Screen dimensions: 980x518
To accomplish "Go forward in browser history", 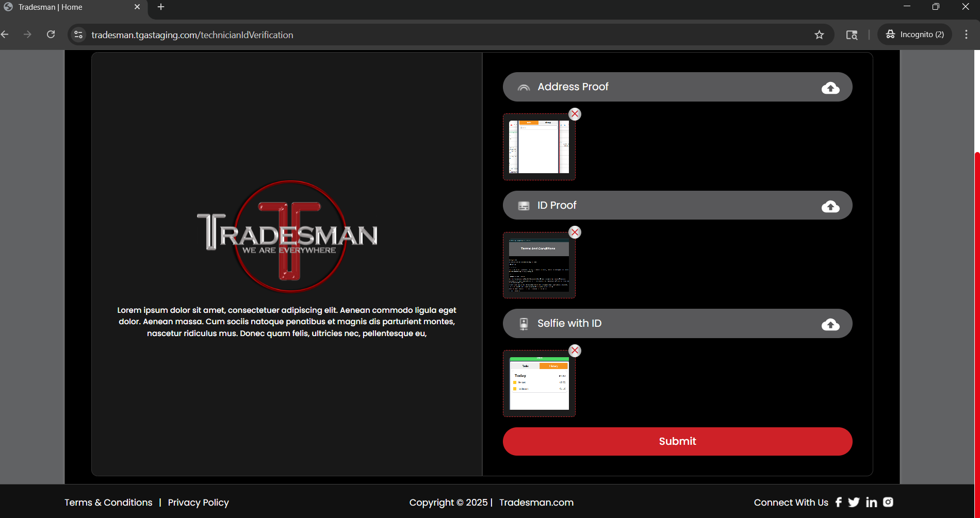I will pos(27,35).
